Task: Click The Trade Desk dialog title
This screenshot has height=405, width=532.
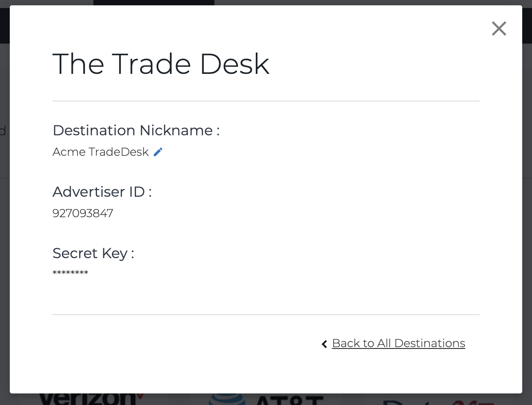Action: 161,64
